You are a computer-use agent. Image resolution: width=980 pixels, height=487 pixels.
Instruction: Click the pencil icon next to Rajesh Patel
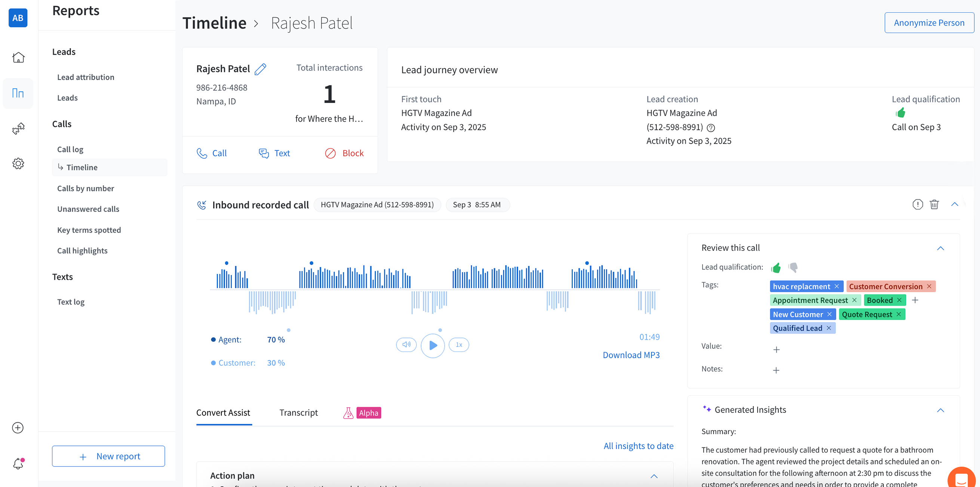pos(260,69)
